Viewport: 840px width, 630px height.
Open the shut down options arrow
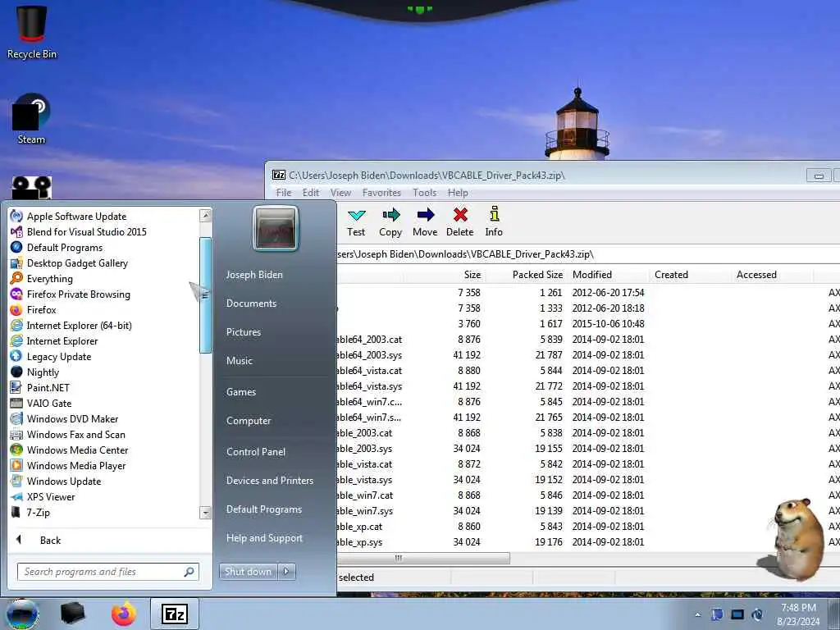tap(286, 572)
